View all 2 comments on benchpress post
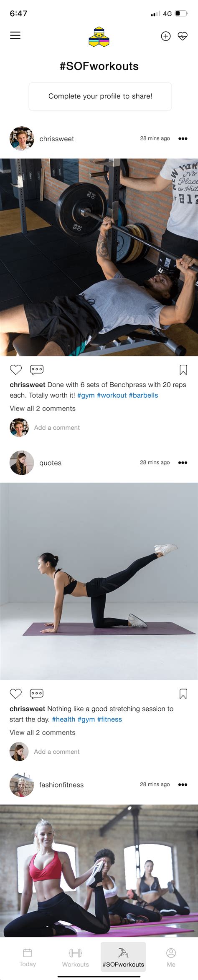The image size is (198, 980). click(43, 409)
